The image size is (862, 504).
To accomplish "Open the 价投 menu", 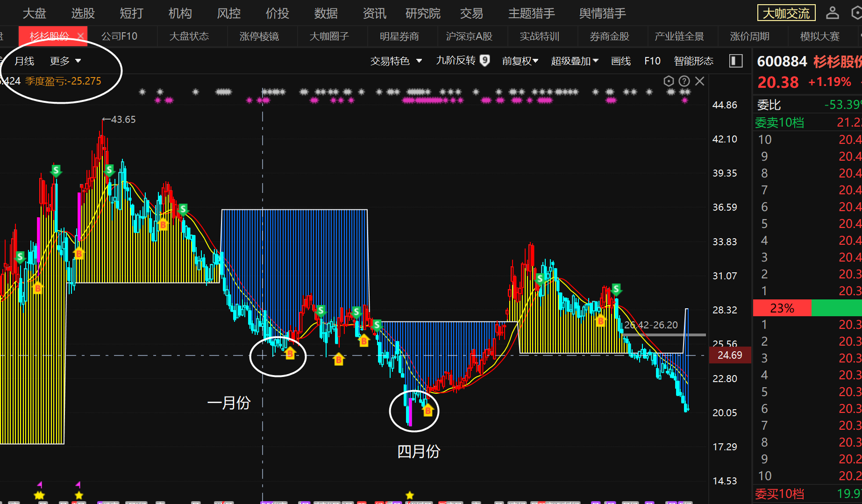I will (x=278, y=13).
